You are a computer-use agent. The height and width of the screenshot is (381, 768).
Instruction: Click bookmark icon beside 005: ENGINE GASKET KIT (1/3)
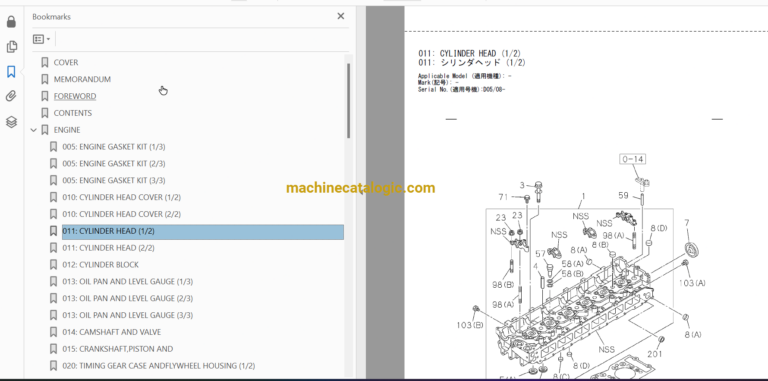pos(53,146)
